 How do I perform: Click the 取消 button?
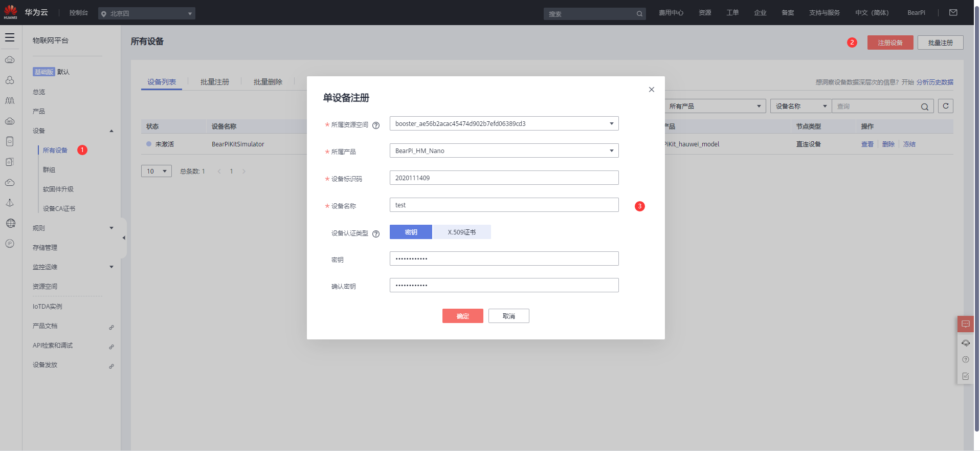click(508, 316)
